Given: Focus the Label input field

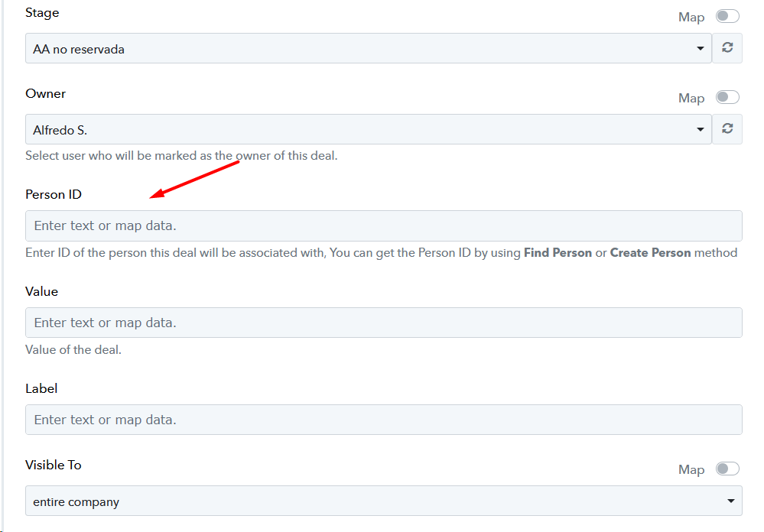Looking at the screenshot, I should [x=383, y=420].
